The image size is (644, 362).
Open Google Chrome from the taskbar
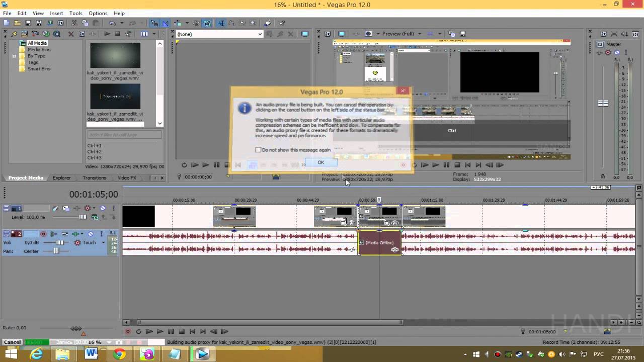coord(119,354)
